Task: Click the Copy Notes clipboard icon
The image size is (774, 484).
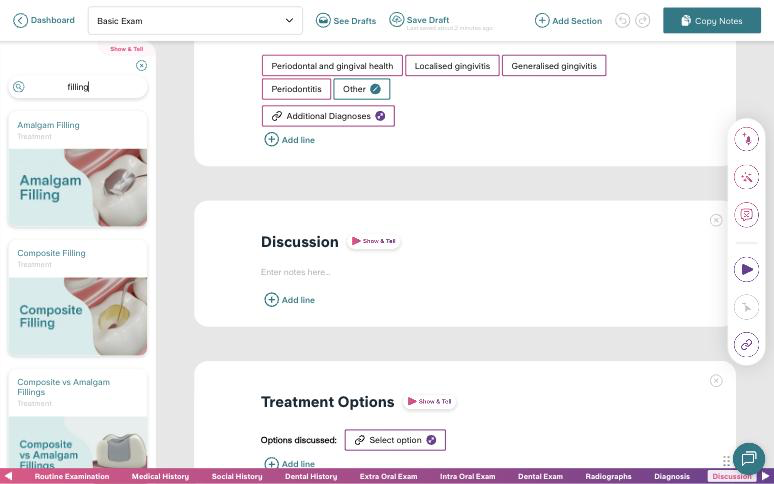Action: [x=686, y=20]
